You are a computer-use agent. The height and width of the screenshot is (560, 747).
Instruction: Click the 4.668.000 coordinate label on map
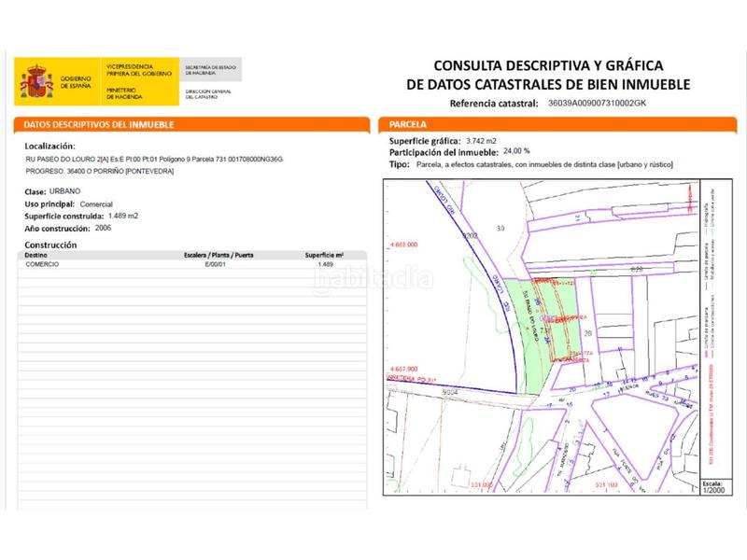(403, 245)
